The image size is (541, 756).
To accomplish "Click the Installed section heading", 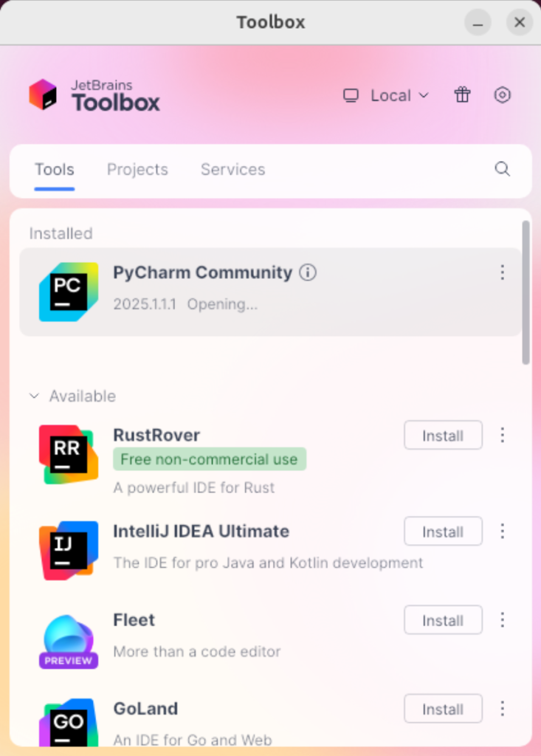I will (61, 233).
